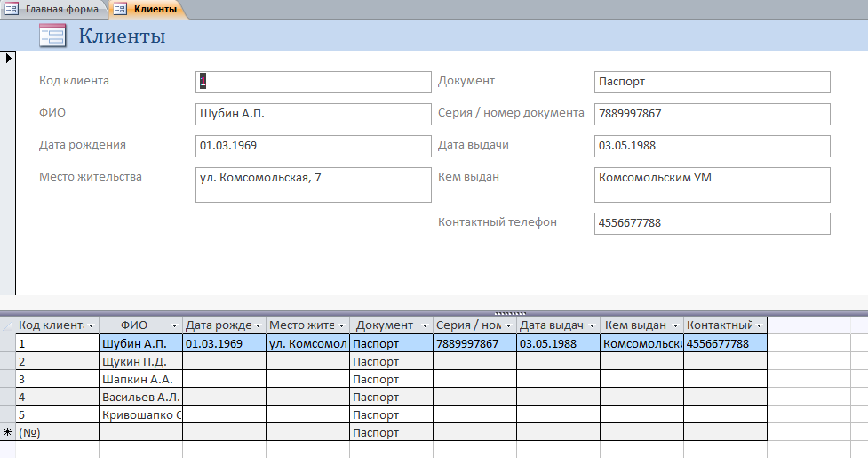Expand the Контактный column filter arrow
The width and height of the screenshot is (868, 458).
[759, 325]
